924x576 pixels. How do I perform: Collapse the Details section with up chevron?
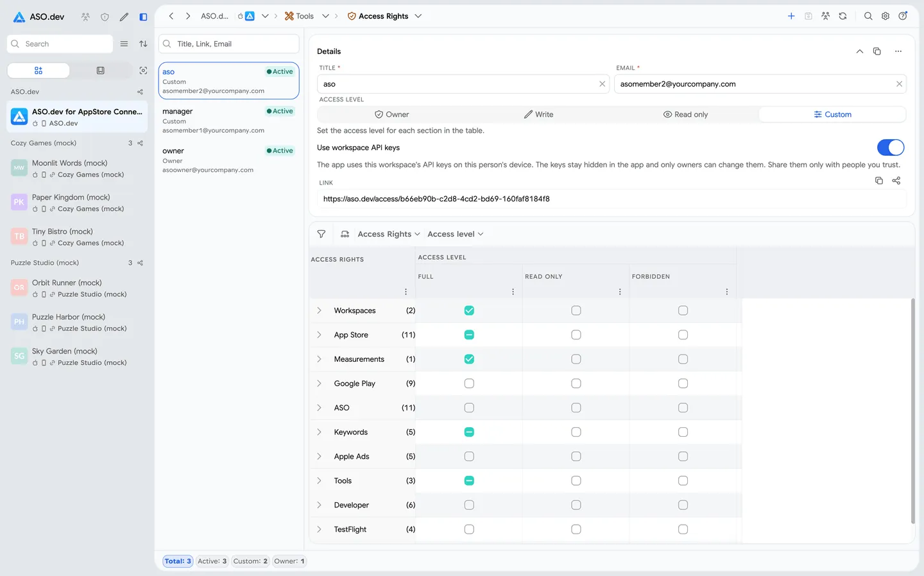pyautogui.click(x=860, y=51)
